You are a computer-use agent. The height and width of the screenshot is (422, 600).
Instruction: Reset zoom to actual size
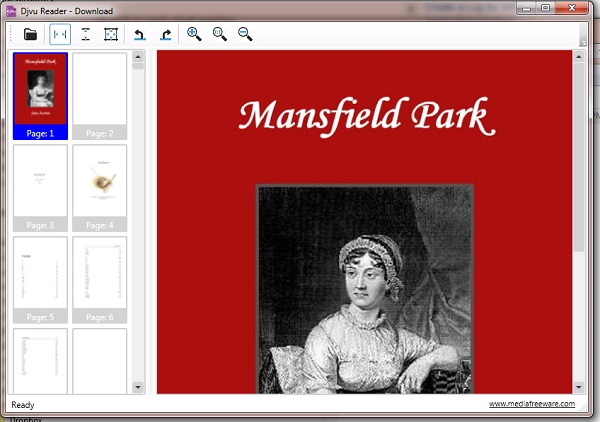coord(220,34)
